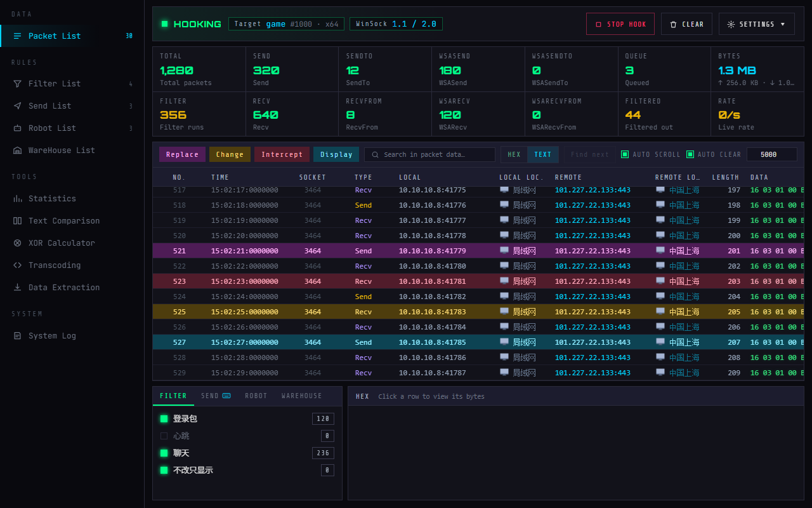Switch to the WAREHOUSE tab
This screenshot has height=508, width=812.
point(302,396)
